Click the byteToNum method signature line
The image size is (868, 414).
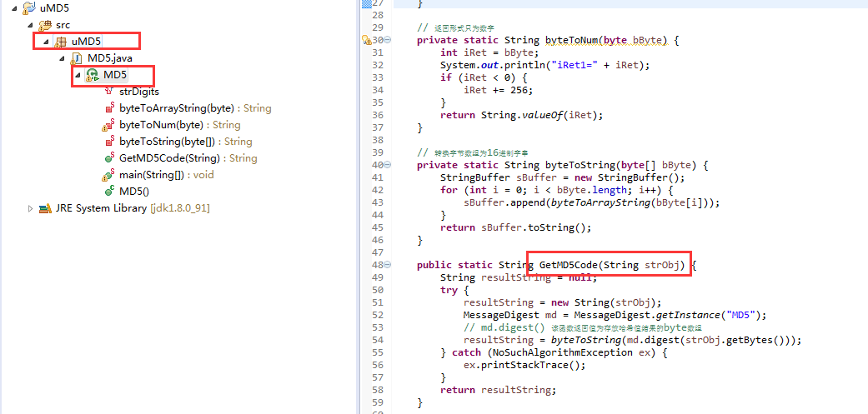tap(548, 40)
